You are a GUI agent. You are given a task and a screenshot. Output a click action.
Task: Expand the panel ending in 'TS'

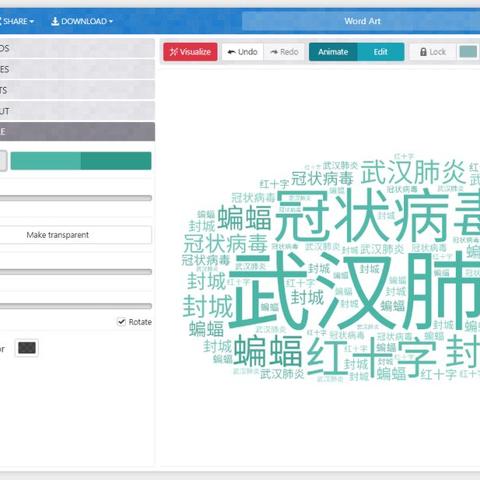[77, 90]
